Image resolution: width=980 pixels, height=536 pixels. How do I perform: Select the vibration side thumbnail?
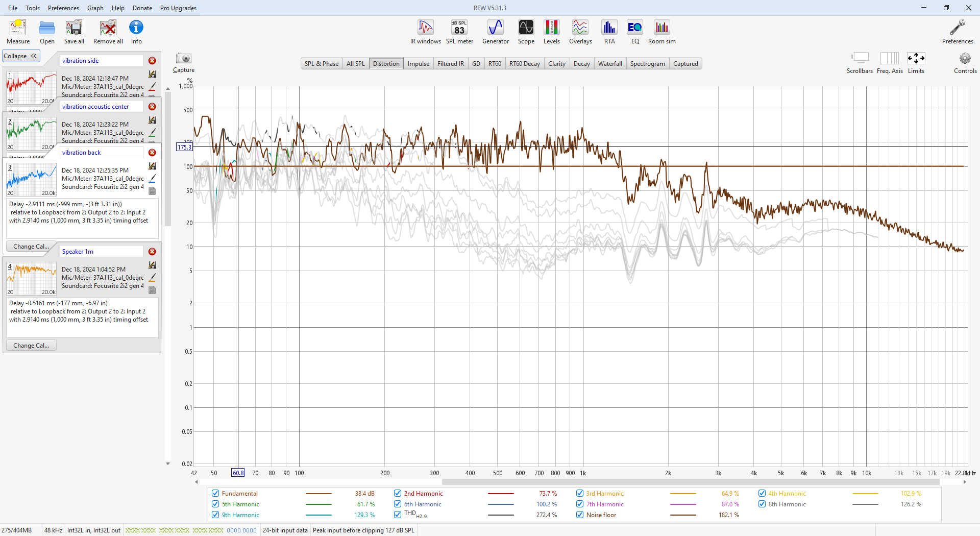coord(31,88)
